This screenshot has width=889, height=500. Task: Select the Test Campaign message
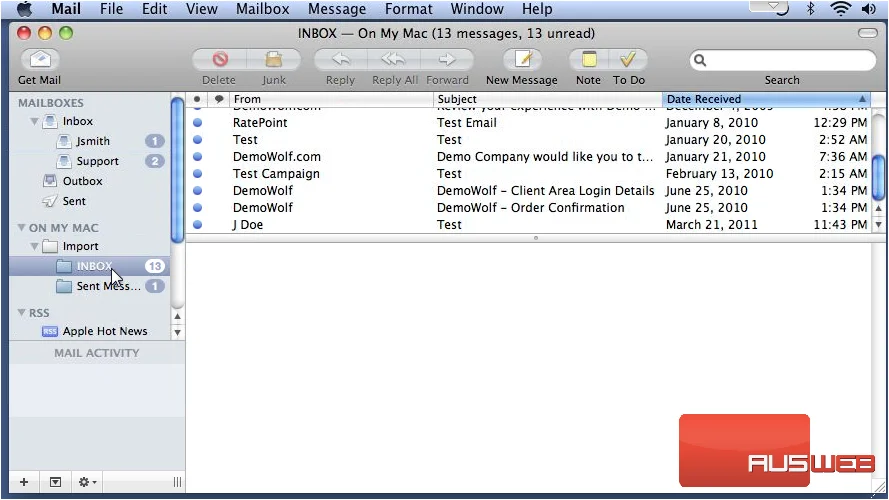(530, 173)
